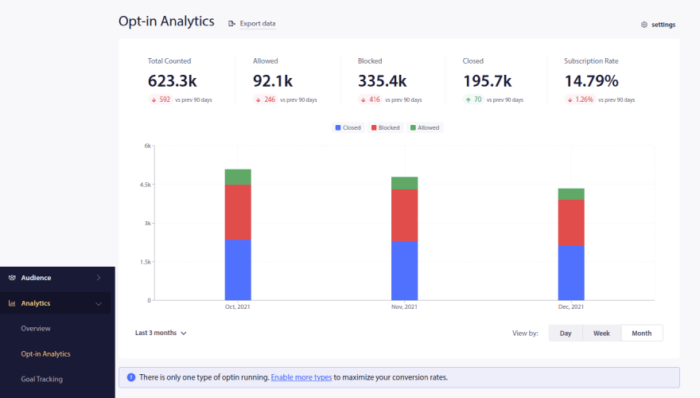Click the settings gear icon
This screenshot has width=700, height=398.
tap(644, 25)
